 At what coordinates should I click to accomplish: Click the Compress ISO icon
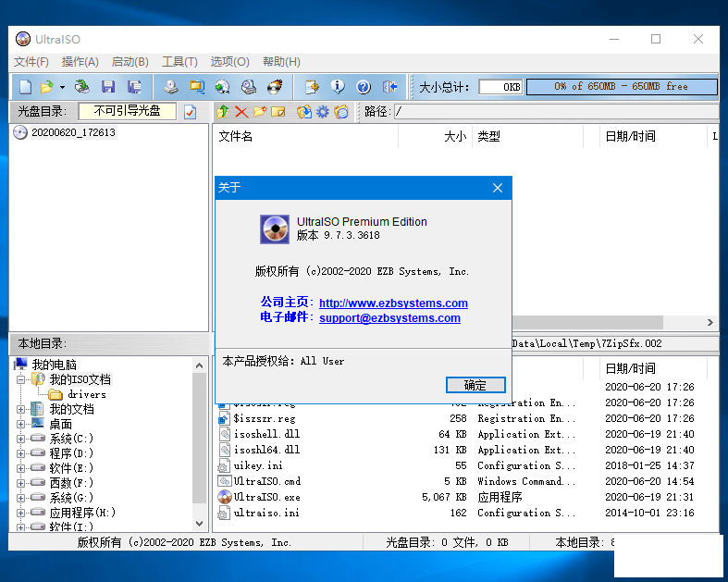[197, 86]
